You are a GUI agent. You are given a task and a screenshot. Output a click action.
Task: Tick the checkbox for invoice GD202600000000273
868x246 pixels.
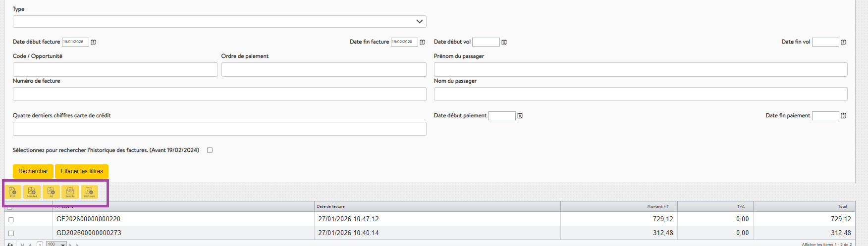[x=11, y=233]
